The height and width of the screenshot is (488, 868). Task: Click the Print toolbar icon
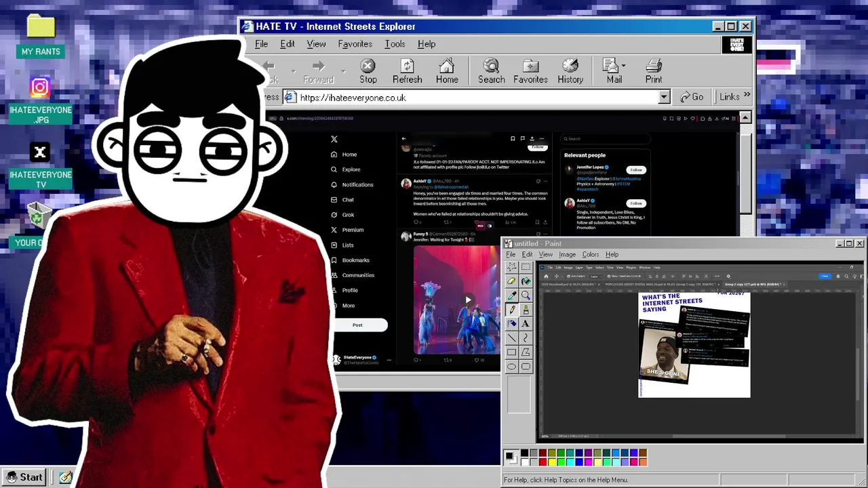pos(654,70)
